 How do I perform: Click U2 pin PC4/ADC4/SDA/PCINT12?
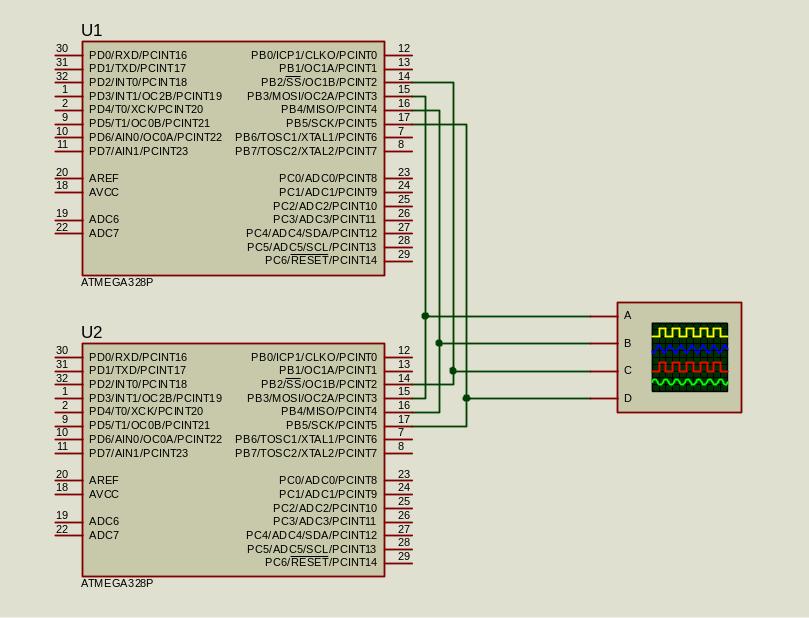click(312, 535)
